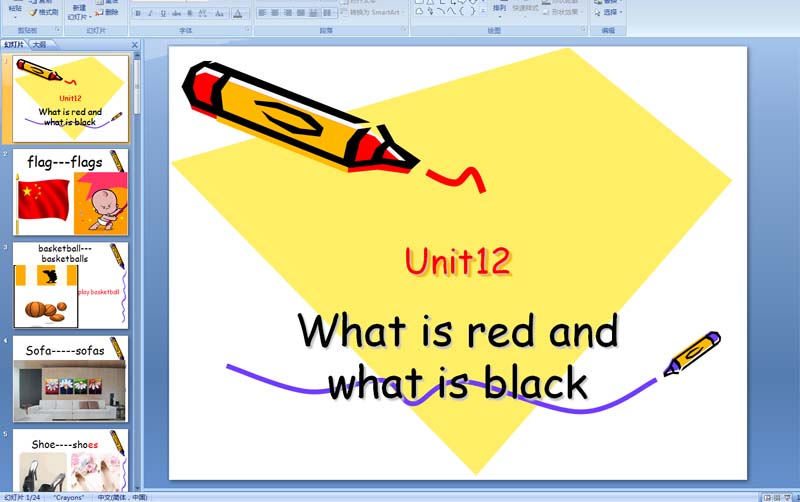This screenshot has width=800, height=502.
Task: Click the slide count 幻灯片 1/24 in status bar
Action: 22,497
